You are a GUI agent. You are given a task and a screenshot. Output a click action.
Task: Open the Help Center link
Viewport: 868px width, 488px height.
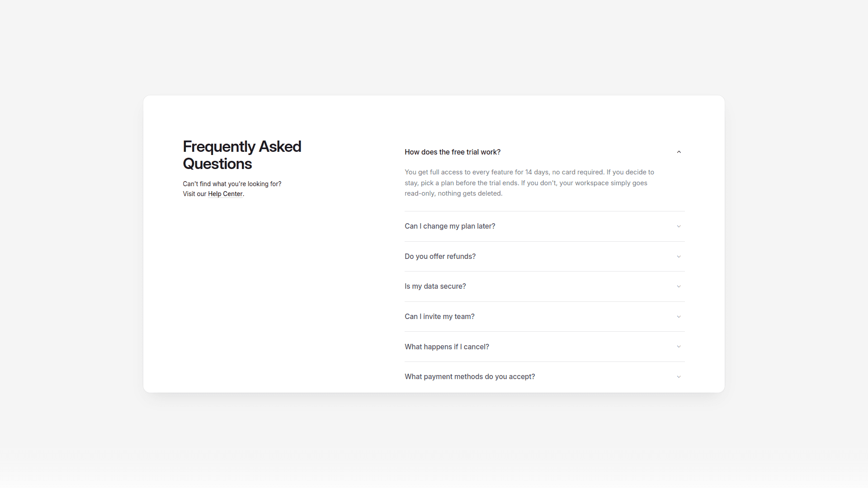(225, 194)
